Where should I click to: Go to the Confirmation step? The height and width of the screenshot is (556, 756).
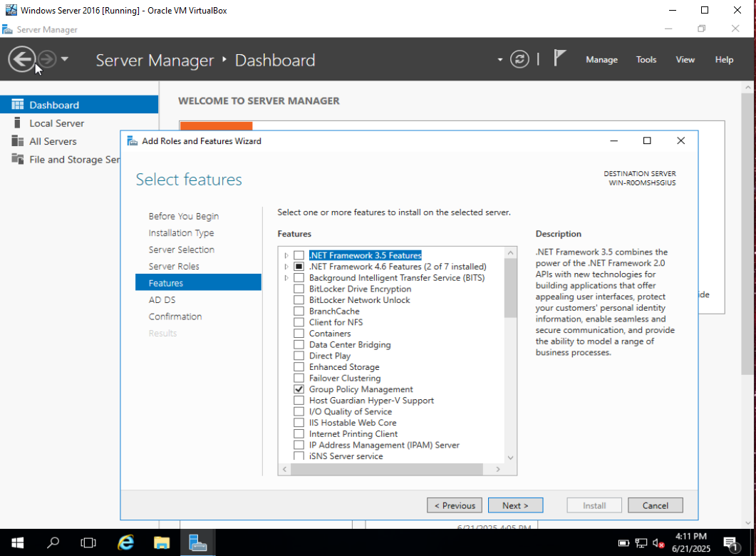(x=175, y=316)
